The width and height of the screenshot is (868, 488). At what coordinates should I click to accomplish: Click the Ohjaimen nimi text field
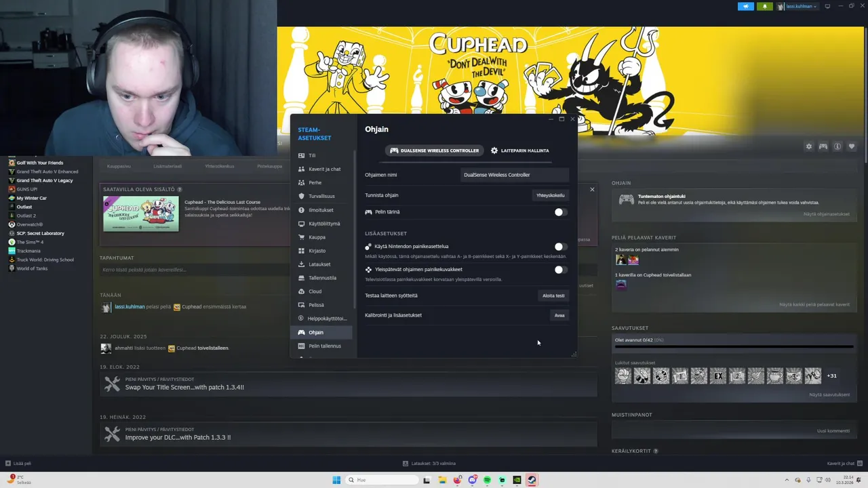514,175
